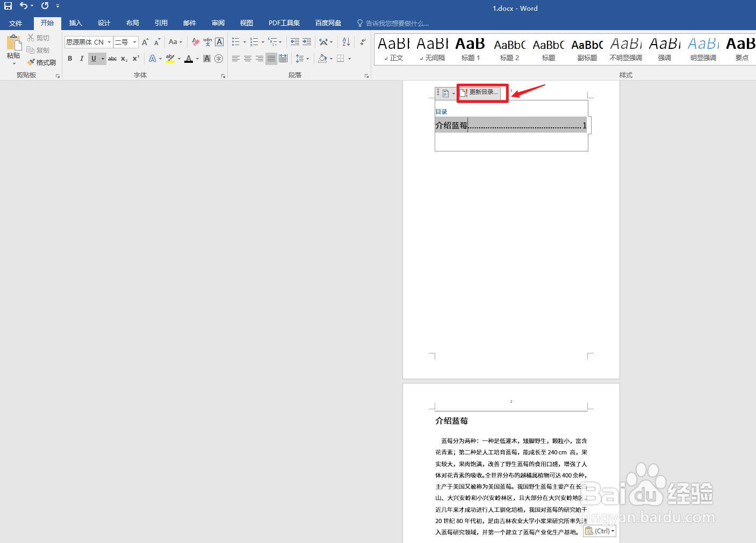This screenshot has width=756, height=543.
Task: Click the bullet list icon
Action: pyautogui.click(x=235, y=42)
